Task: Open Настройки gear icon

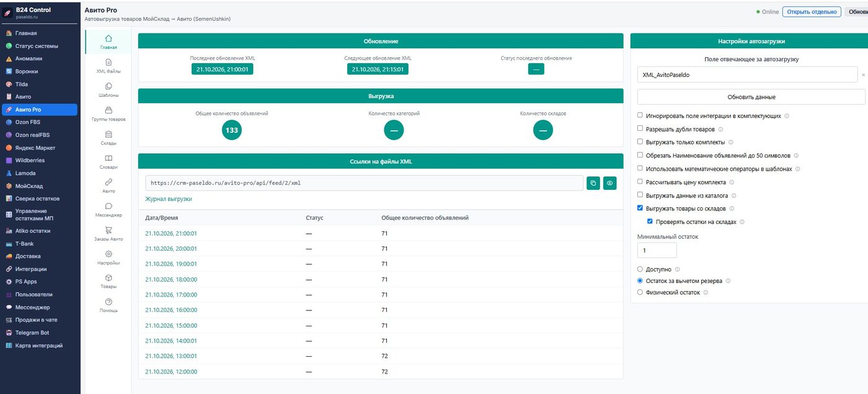Action: 108,254
